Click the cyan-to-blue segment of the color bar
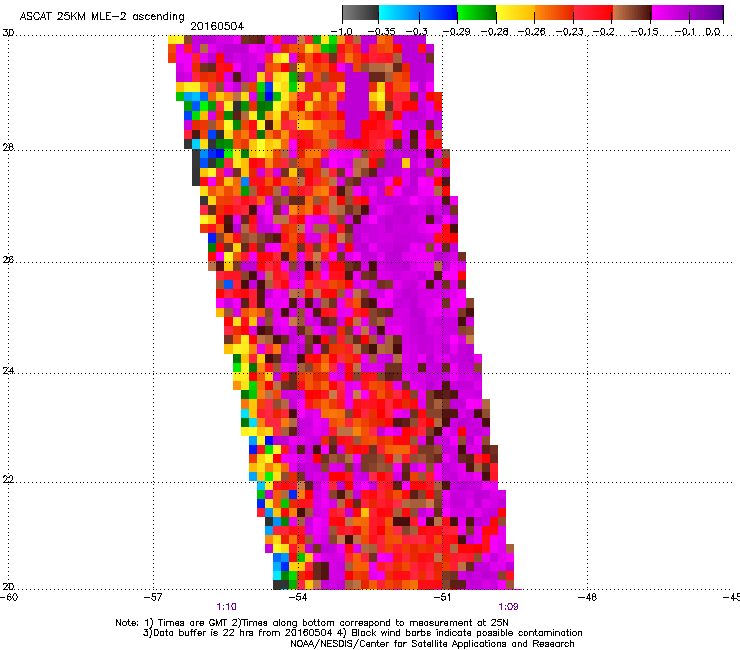This screenshot has height=650, width=740. pyautogui.click(x=418, y=13)
